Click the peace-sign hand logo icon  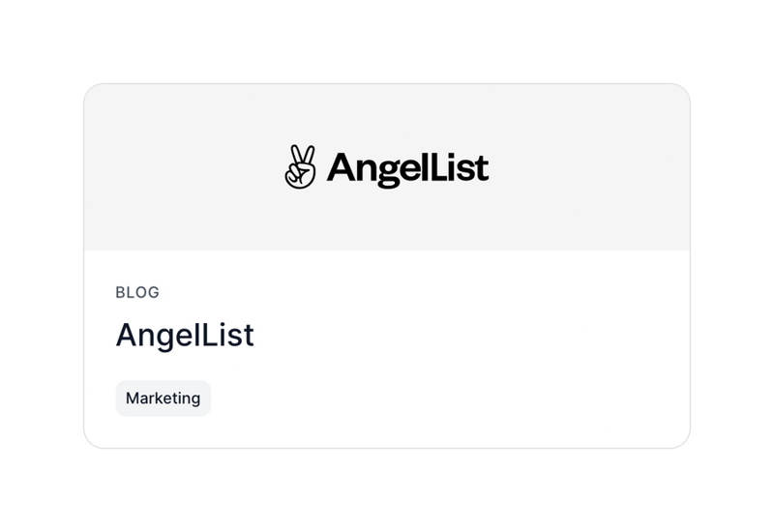click(x=300, y=167)
